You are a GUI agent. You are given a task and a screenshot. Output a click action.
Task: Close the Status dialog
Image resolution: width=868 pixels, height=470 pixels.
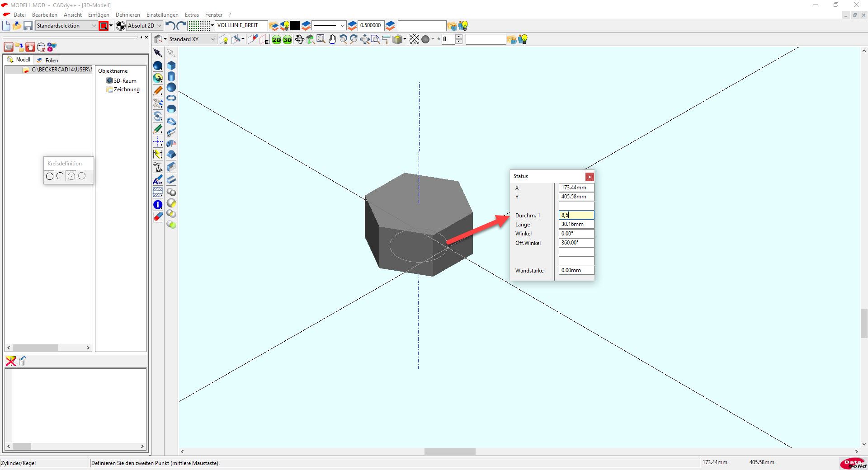590,177
